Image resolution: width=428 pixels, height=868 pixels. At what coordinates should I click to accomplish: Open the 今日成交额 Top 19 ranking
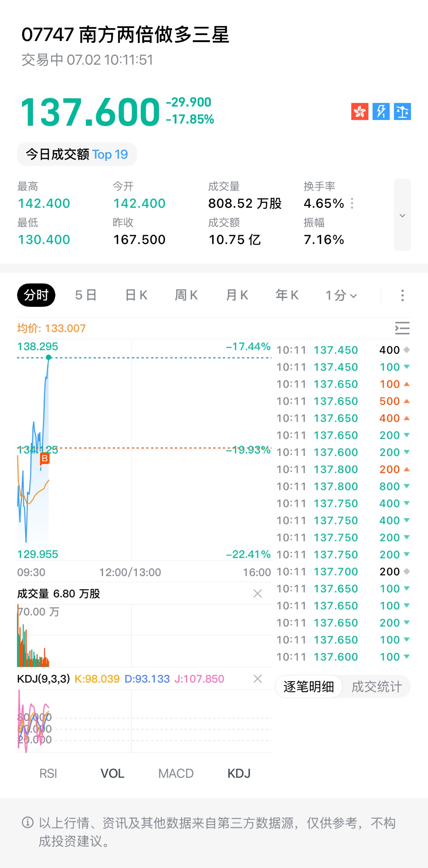click(77, 154)
